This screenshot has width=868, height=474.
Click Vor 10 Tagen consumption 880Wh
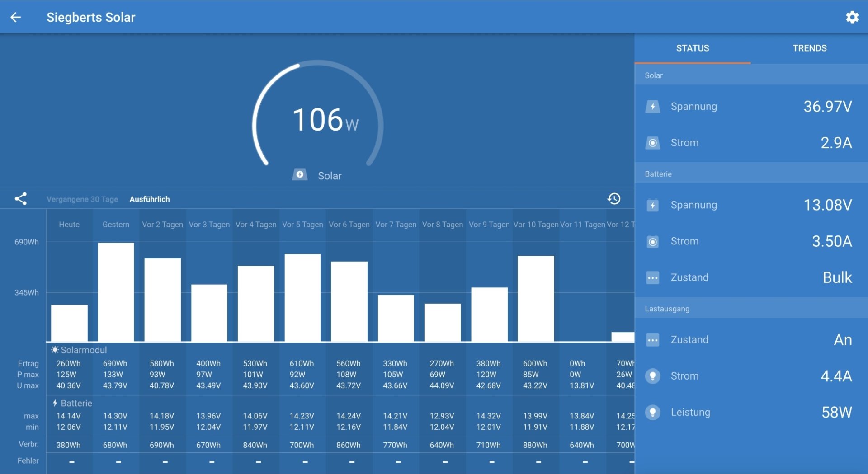click(x=535, y=445)
